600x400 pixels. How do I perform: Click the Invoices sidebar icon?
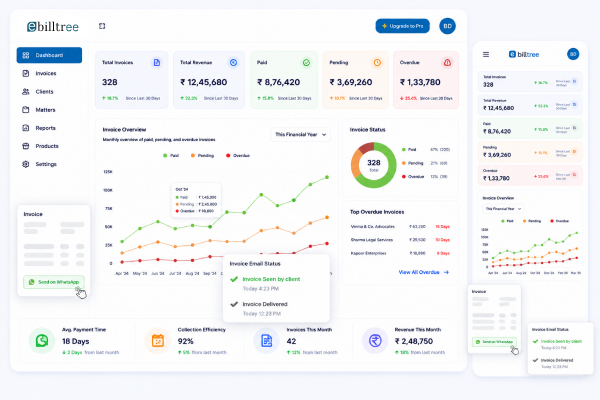point(26,73)
